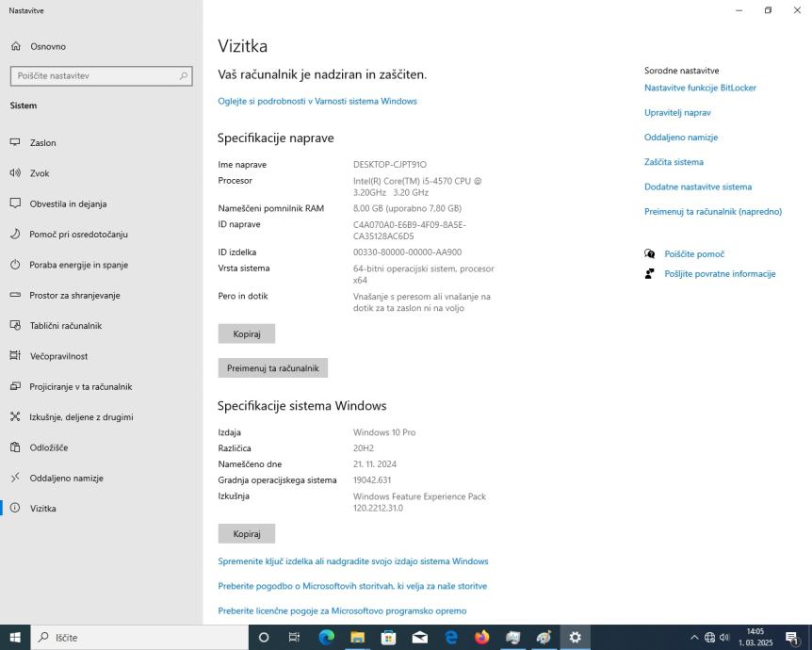Open Windows Start menu

point(15,637)
